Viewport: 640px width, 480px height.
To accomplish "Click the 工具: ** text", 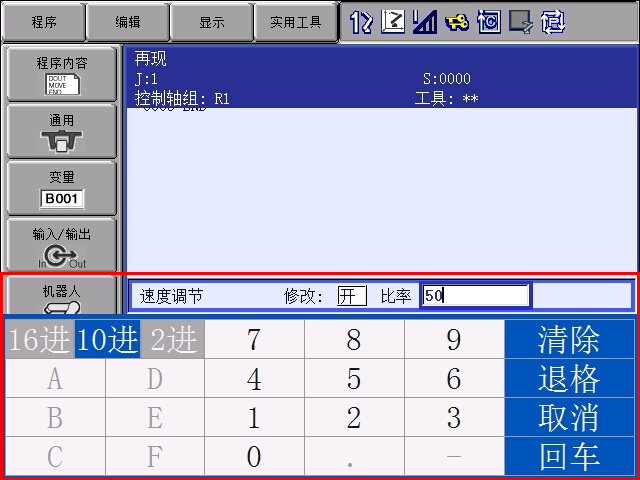I will tap(447, 98).
